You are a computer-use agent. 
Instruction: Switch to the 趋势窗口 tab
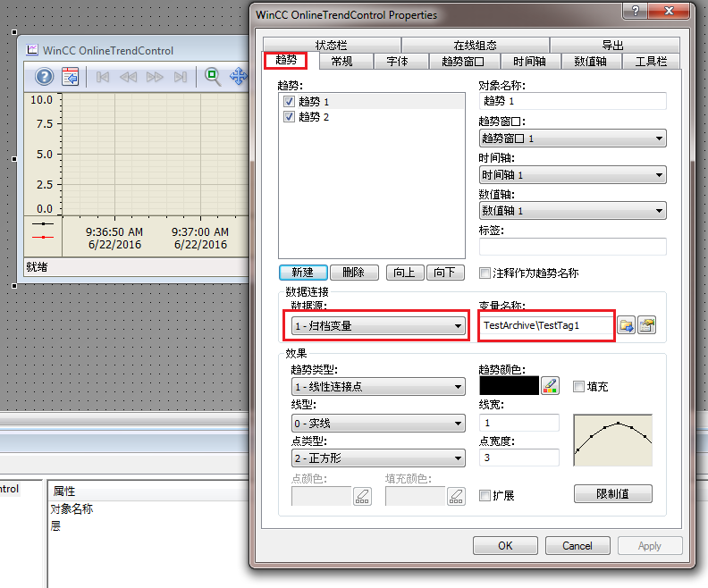(x=464, y=62)
